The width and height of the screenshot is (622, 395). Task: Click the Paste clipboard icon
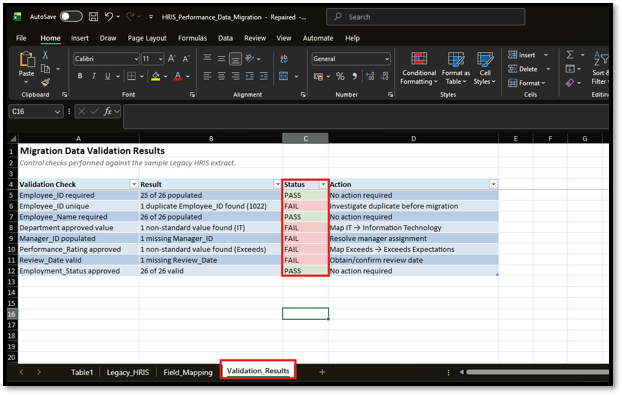(27, 59)
